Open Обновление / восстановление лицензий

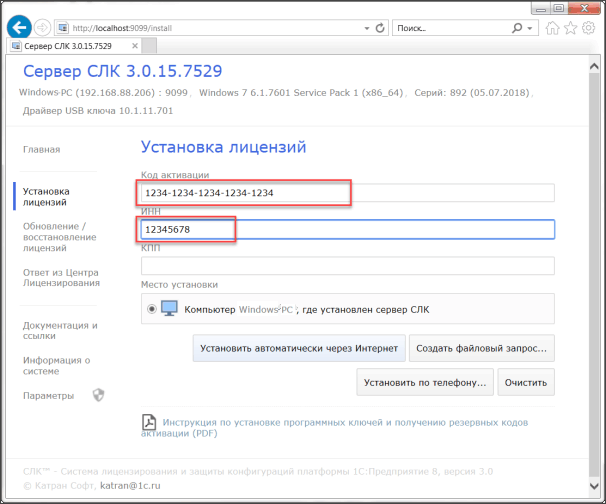tap(60, 237)
